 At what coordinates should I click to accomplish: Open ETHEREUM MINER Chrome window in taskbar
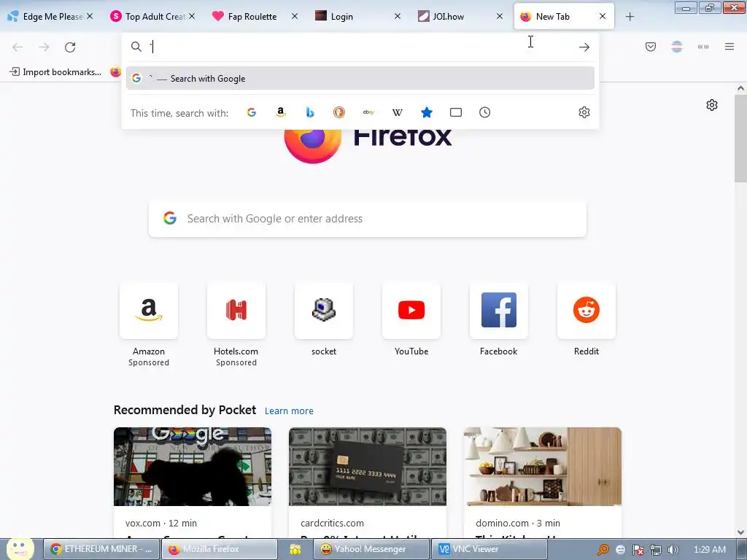[x=101, y=549]
